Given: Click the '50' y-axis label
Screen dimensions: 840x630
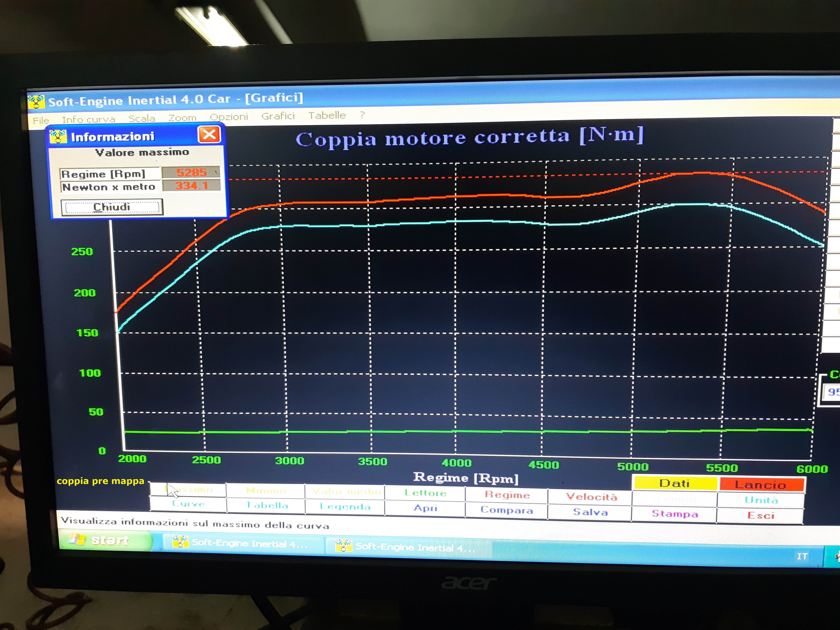Looking at the screenshot, I should pos(96,412).
